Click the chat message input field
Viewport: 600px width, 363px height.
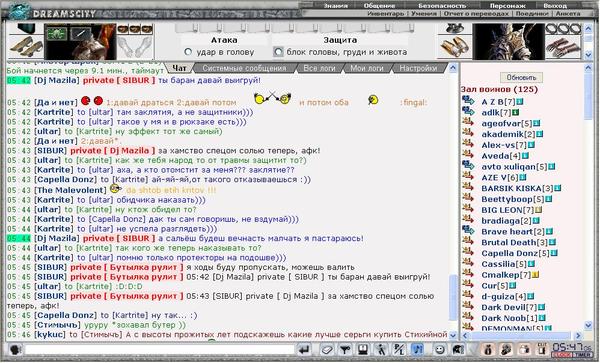pyautogui.click(x=159, y=350)
